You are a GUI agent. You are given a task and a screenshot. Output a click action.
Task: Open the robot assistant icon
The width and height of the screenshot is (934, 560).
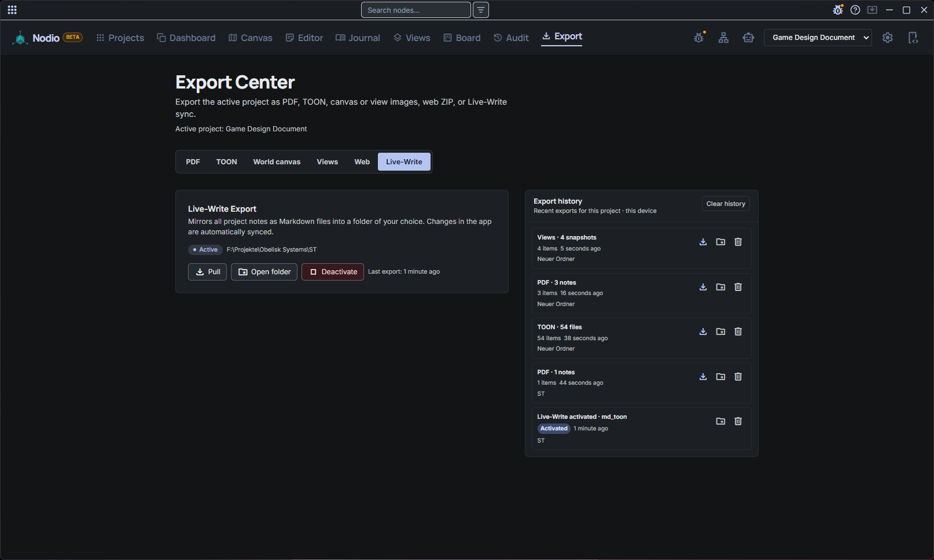point(748,38)
